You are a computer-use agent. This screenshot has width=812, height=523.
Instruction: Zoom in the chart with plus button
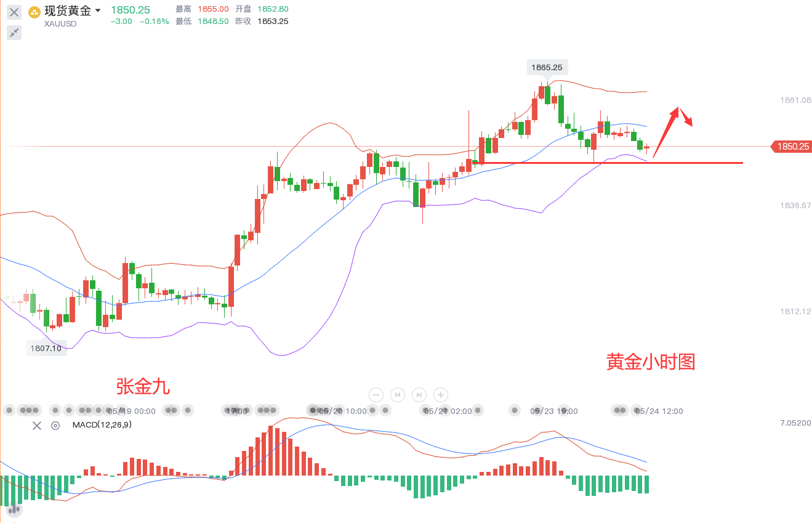coord(441,395)
